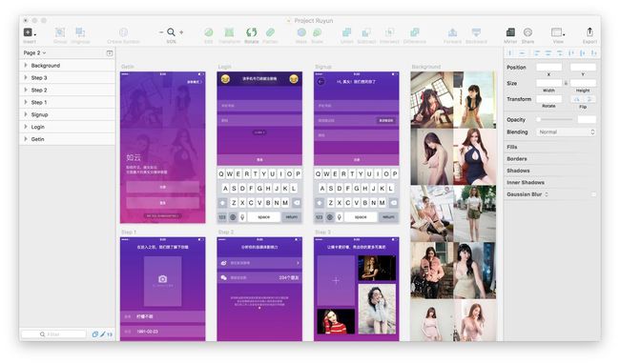The width and height of the screenshot is (620, 364).
Task: Toggle the layer-type filter icon beside Filter
Action: pos(94,334)
